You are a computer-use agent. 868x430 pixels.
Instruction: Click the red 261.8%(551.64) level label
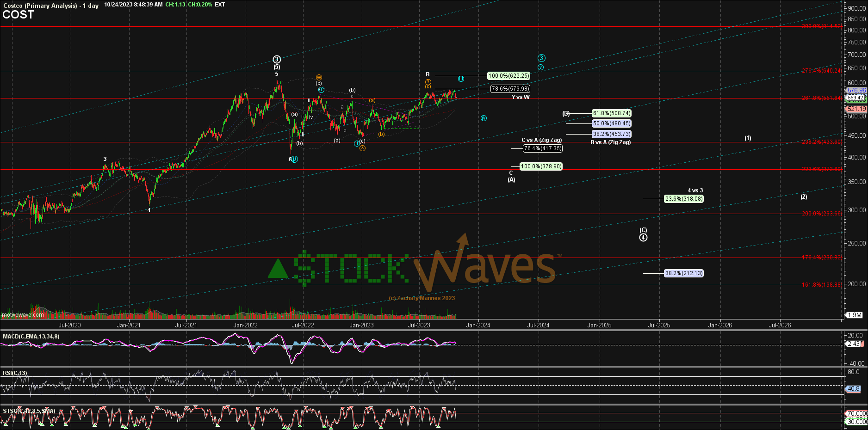(x=822, y=98)
